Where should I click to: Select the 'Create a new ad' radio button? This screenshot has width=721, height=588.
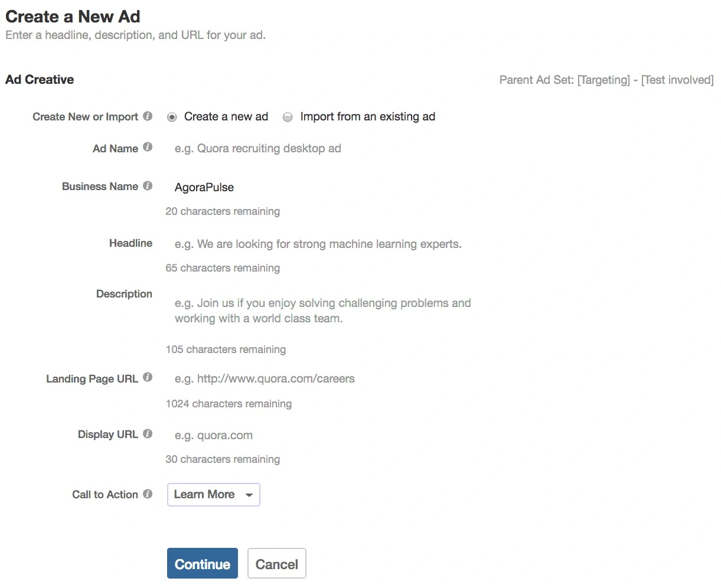172,117
